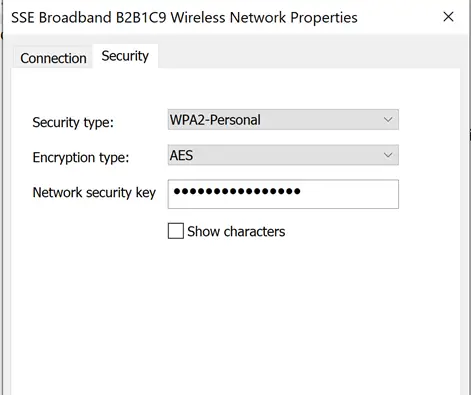Click the empty tab strip right of Security

point(308,56)
